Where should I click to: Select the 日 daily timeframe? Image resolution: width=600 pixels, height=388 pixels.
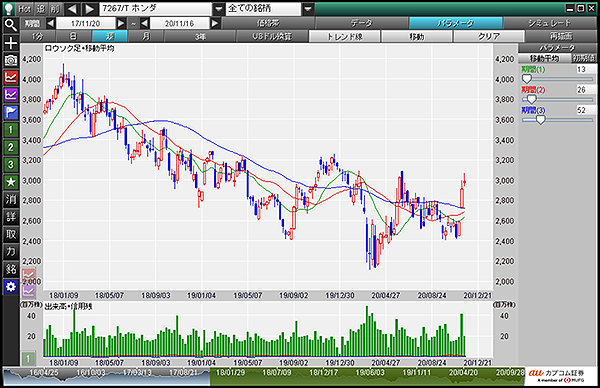click(x=73, y=37)
